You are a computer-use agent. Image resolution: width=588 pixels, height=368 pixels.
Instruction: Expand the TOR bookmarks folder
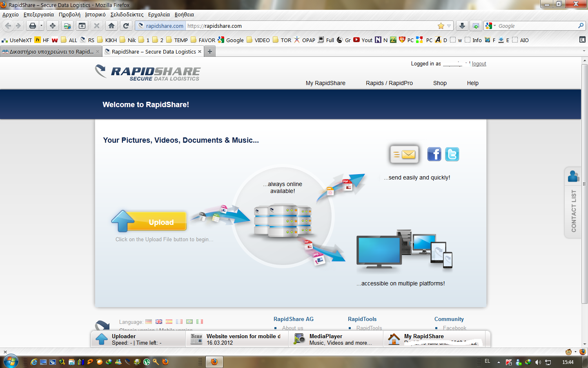(282, 40)
